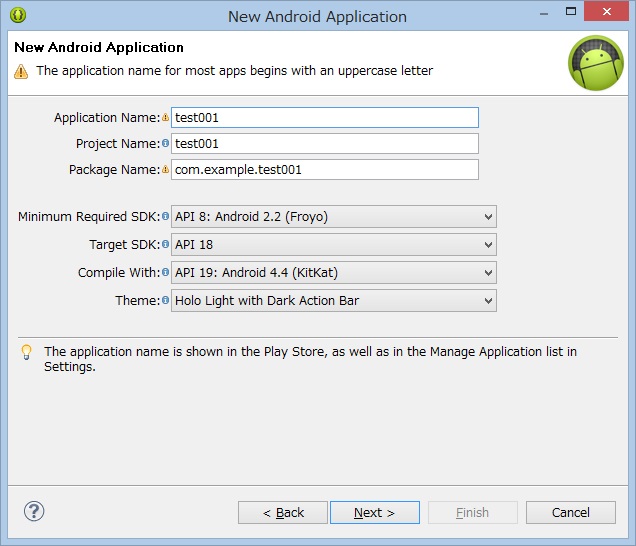Click the info icon beside Project Name

(x=165, y=143)
